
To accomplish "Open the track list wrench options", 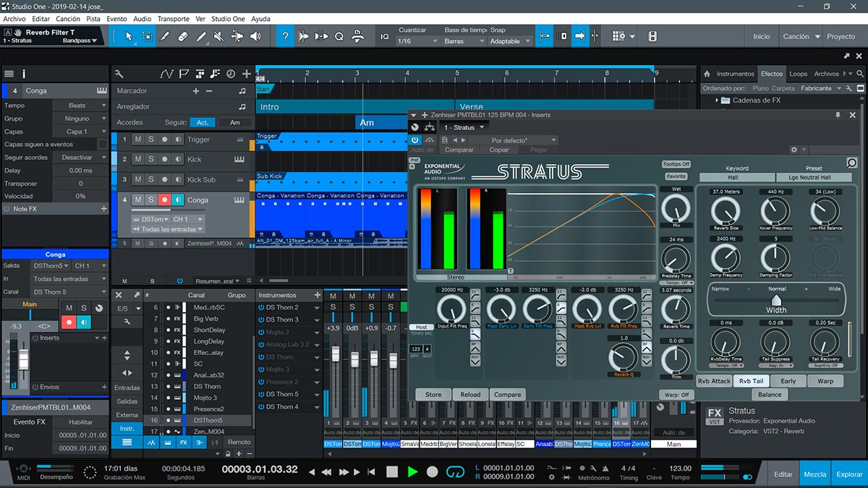I will tap(119, 74).
